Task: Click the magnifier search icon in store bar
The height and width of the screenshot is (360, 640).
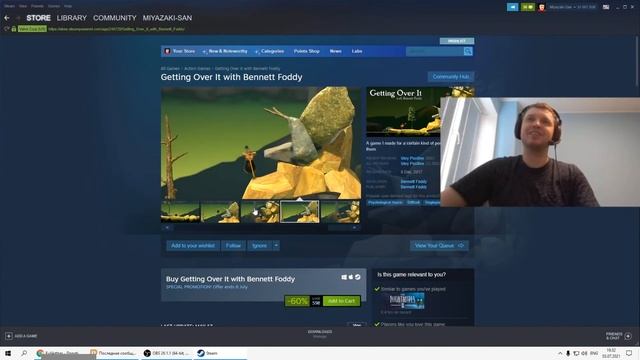Action: coord(468,51)
